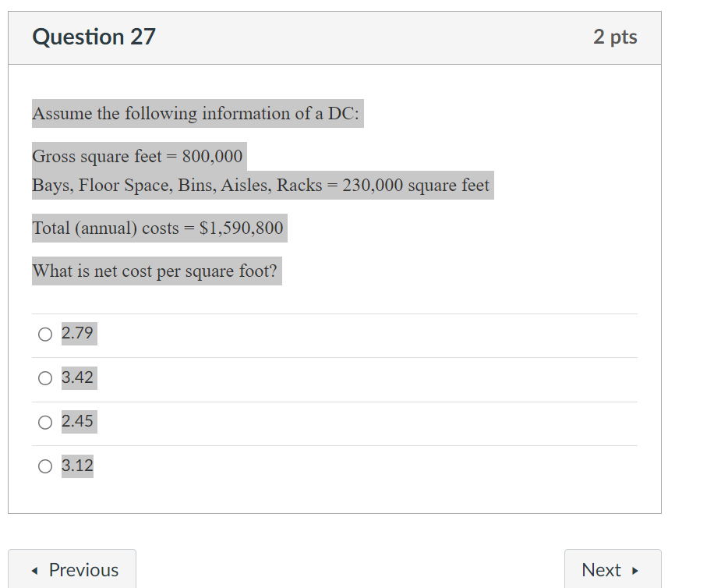Click the answer row containing 3.12

(335, 466)
